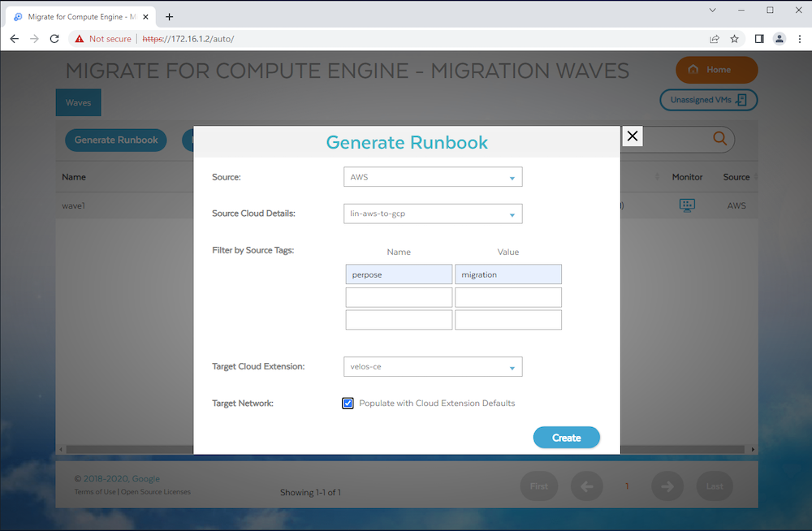Go back in the browser

[15, 39]
